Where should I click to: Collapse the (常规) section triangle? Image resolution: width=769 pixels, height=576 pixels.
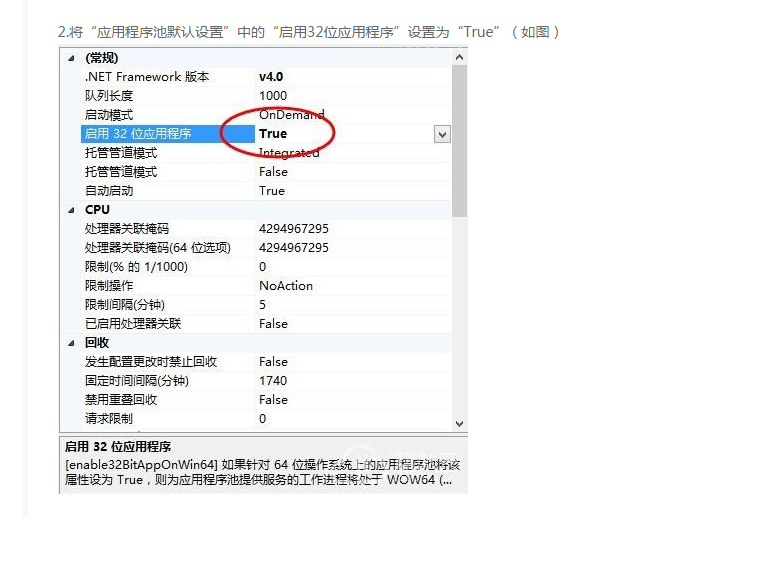click(71, 58)
